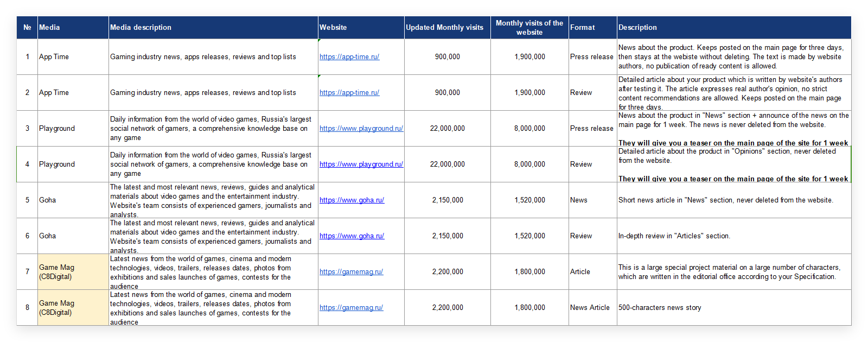The image size is (868, 342).
Task: Click the "Format" column header
Action: tap(592, 28)
